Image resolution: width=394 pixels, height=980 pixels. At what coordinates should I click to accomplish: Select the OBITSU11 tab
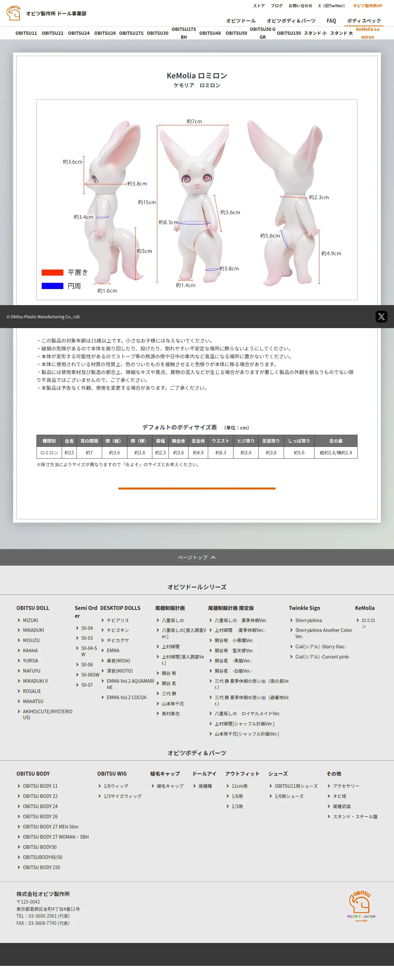pyautogui.click(x=26, y=33)
